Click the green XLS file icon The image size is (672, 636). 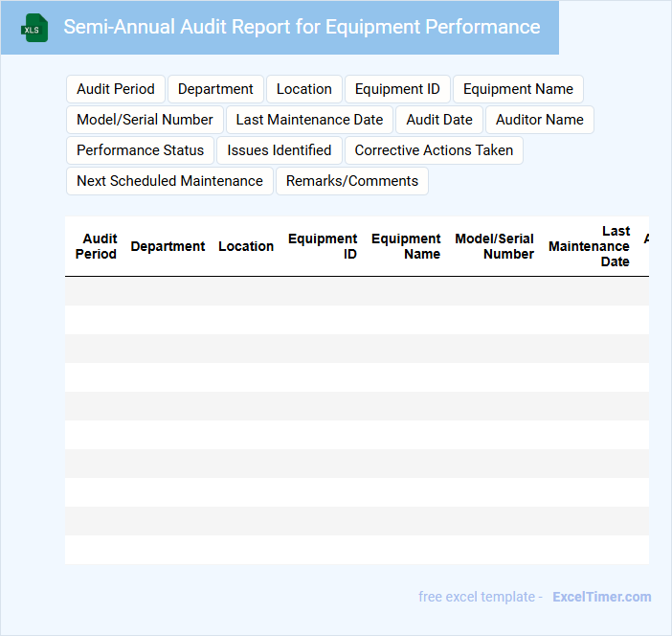pos(34,28)
